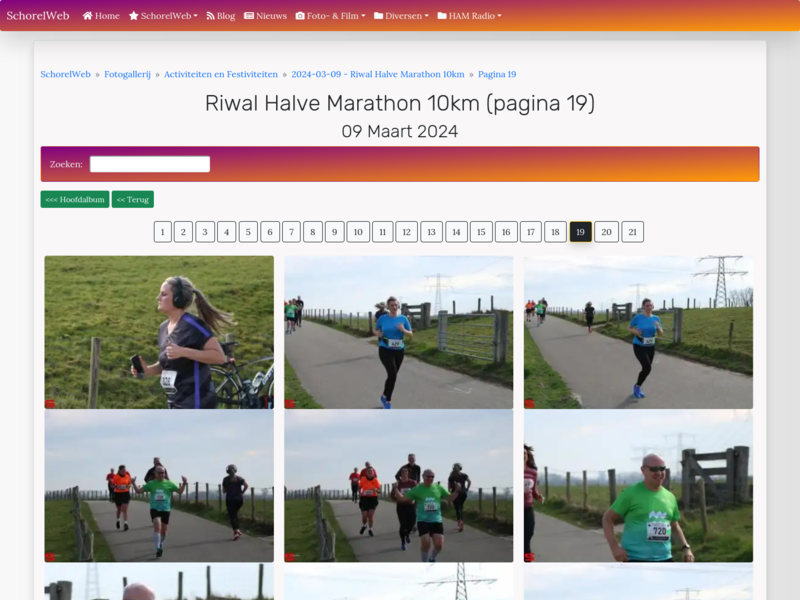Image resolution: width=800 pixels, height=600 pixels.
Task: Go to gallery page 8
Action: (x=313, y=232)
